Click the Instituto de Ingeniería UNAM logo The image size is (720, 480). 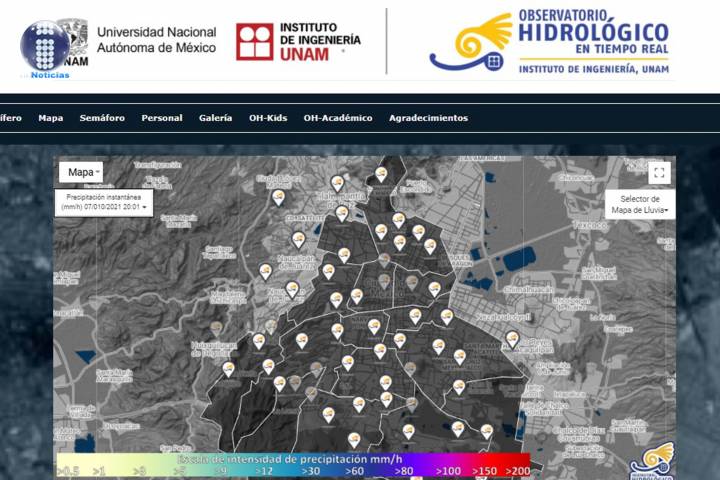tap(298, 42)
